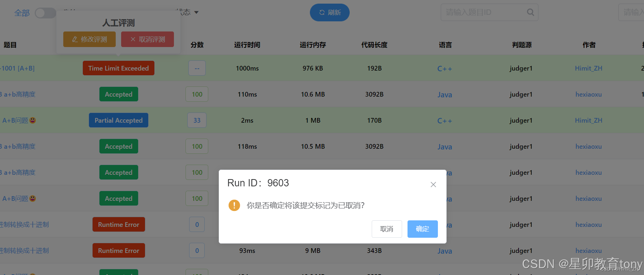Click the 作者 column header
The image size is (644, 275).
coord(589,45)
